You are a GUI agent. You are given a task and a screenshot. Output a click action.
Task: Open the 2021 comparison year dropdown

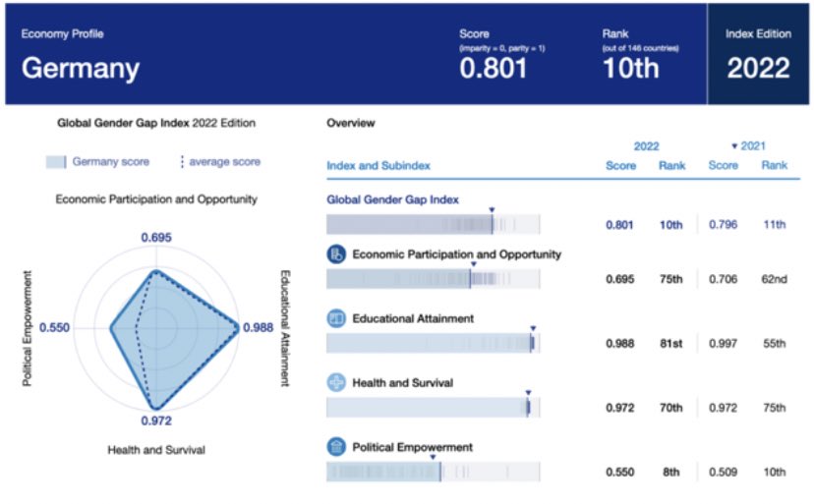tap(748, 145)
